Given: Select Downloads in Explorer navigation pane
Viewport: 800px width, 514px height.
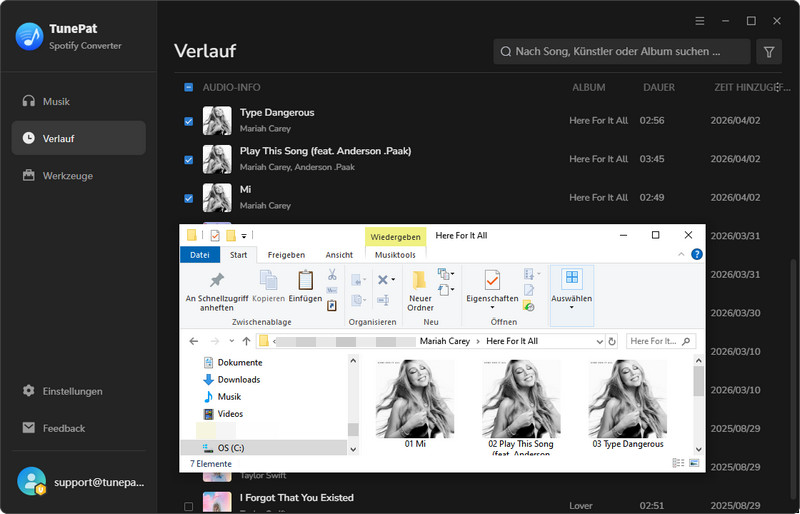Looking at the screenshot, I should pos(232,380).
